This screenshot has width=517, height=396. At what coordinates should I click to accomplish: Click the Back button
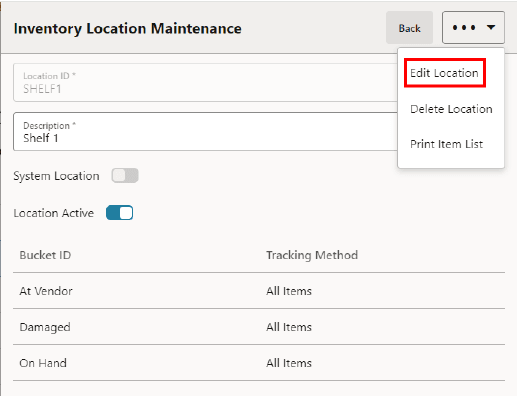tap(409, 28)
